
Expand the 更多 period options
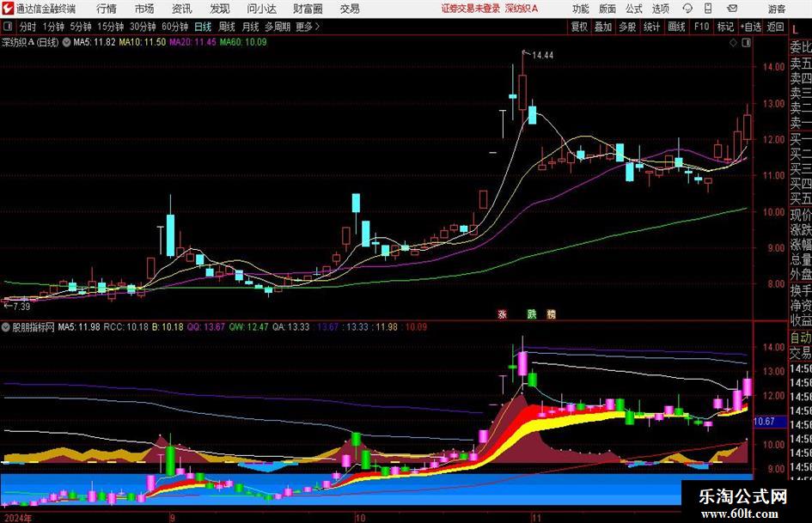308,27
